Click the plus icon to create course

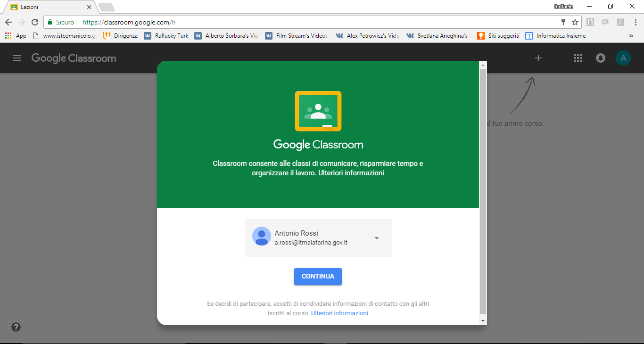tap(538, 58)
